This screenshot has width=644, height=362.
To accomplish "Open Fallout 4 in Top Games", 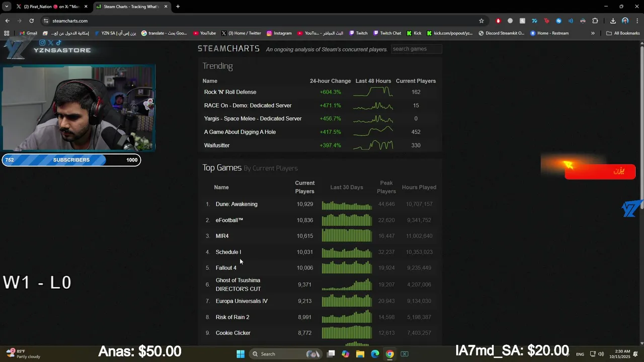I will (226, 268).
